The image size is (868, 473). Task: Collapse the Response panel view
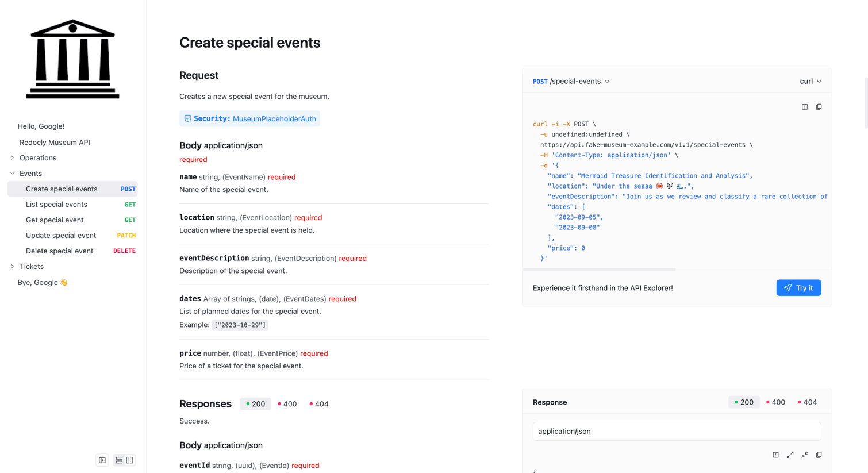[x=804, y=455]
